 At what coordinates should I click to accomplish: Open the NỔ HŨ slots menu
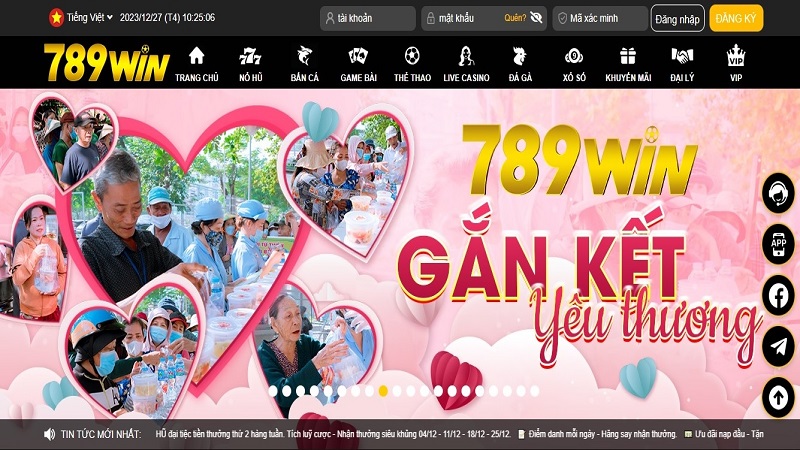point(251,64)
